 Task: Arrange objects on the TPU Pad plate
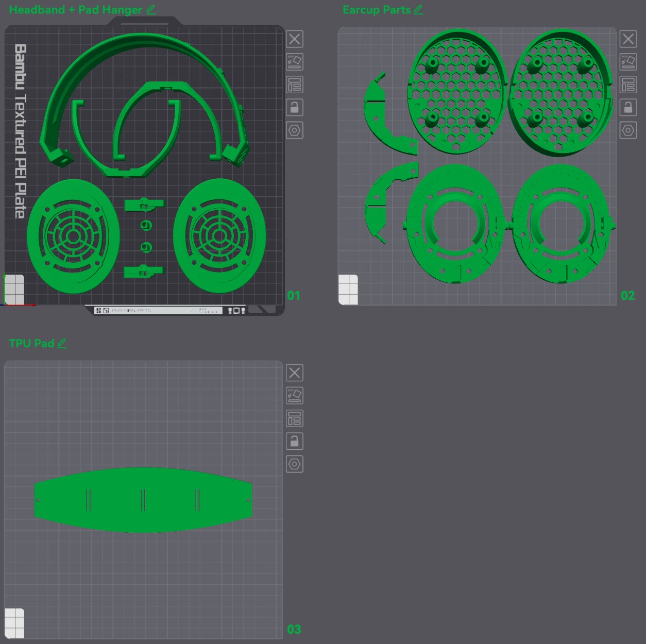[x=295, y=418]
